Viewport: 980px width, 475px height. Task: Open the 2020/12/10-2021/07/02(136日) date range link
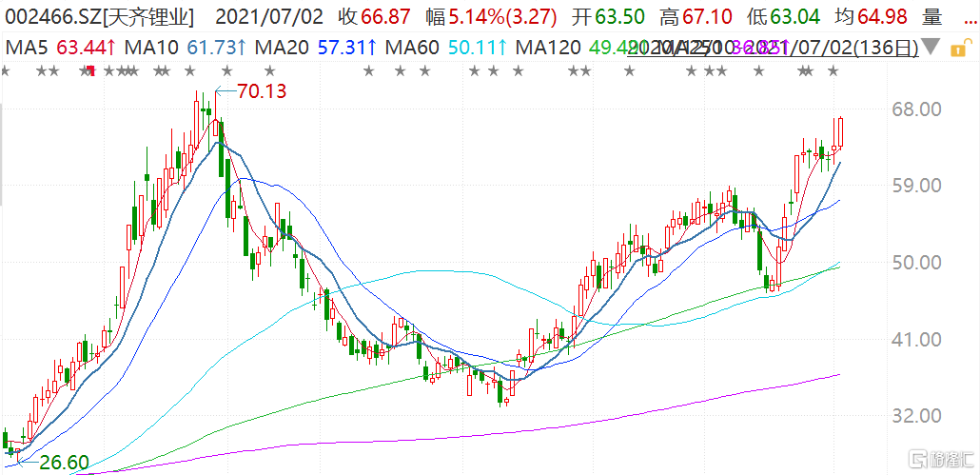tap(772, 48)
